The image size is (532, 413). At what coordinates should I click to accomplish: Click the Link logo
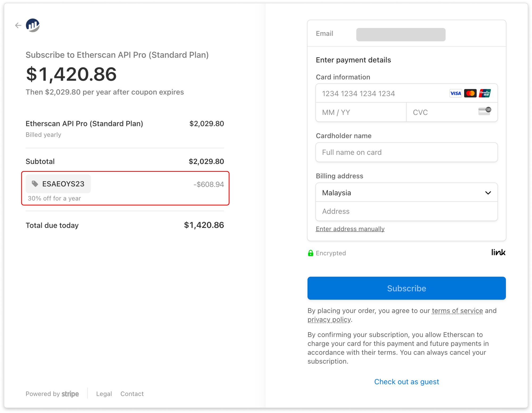tap(498, 252)
